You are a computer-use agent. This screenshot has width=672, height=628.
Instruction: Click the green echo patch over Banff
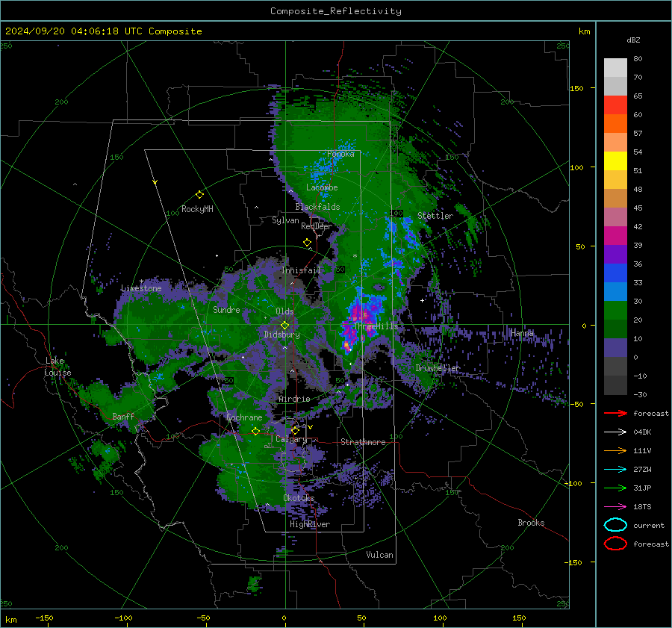pyautogui.click(x=124, y=403)
